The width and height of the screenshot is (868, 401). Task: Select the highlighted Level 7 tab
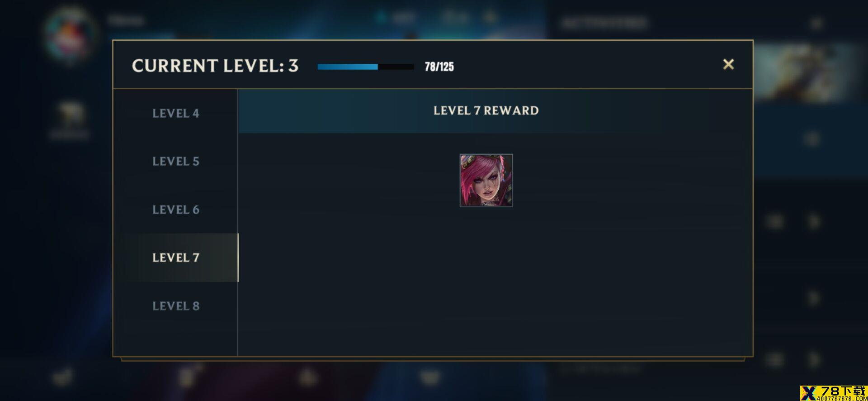coord(175,258)
